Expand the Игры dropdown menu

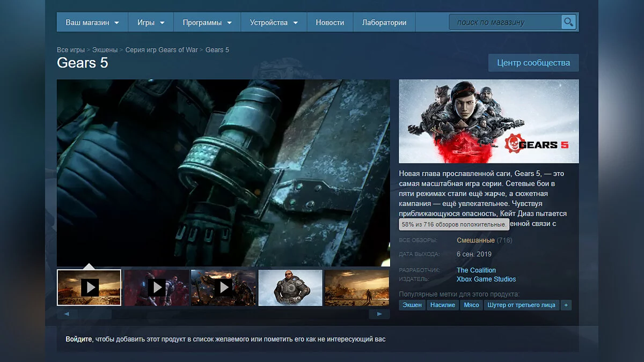coord(151,23)
